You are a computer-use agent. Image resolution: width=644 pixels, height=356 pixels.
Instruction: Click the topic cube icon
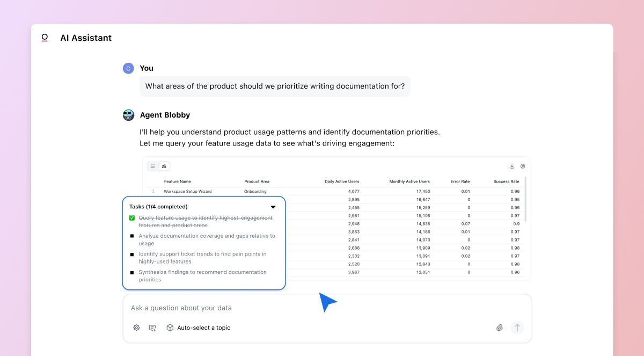tap(170, 328)
